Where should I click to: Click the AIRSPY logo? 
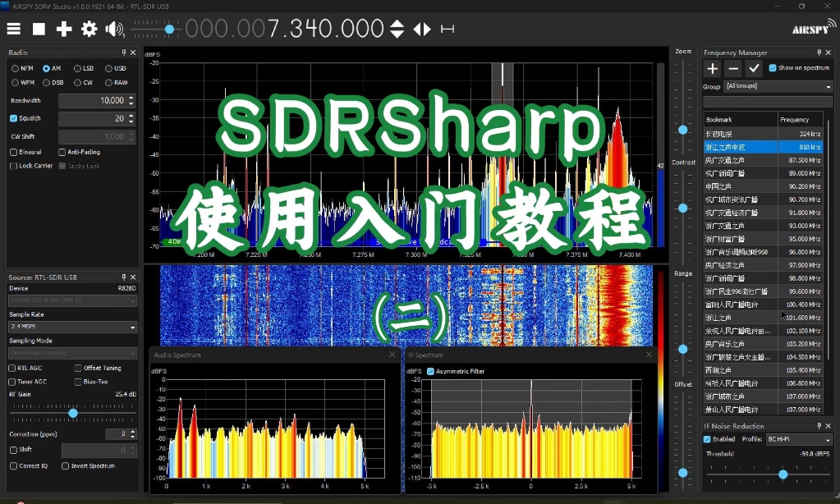point(814,27)
